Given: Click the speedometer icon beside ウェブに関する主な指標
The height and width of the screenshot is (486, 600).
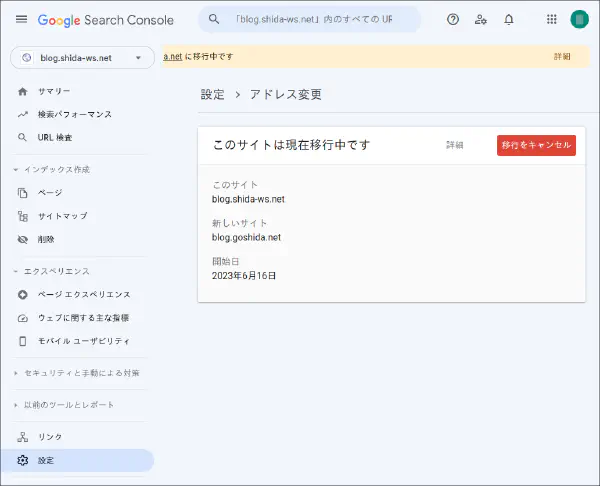Looking at the screenshot, I should (23, 318).
